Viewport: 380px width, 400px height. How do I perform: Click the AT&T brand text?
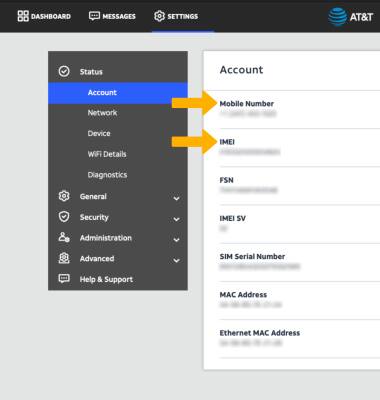(361, 17)
